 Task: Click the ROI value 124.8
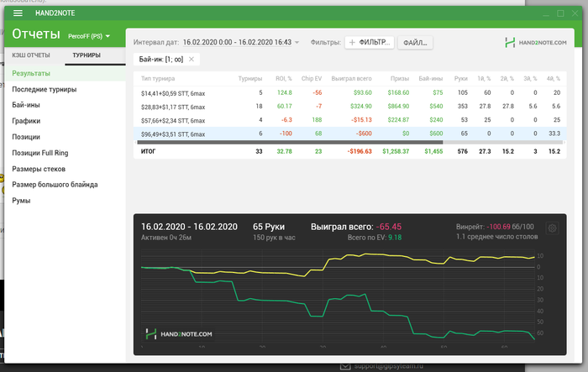tap(284, 92)
